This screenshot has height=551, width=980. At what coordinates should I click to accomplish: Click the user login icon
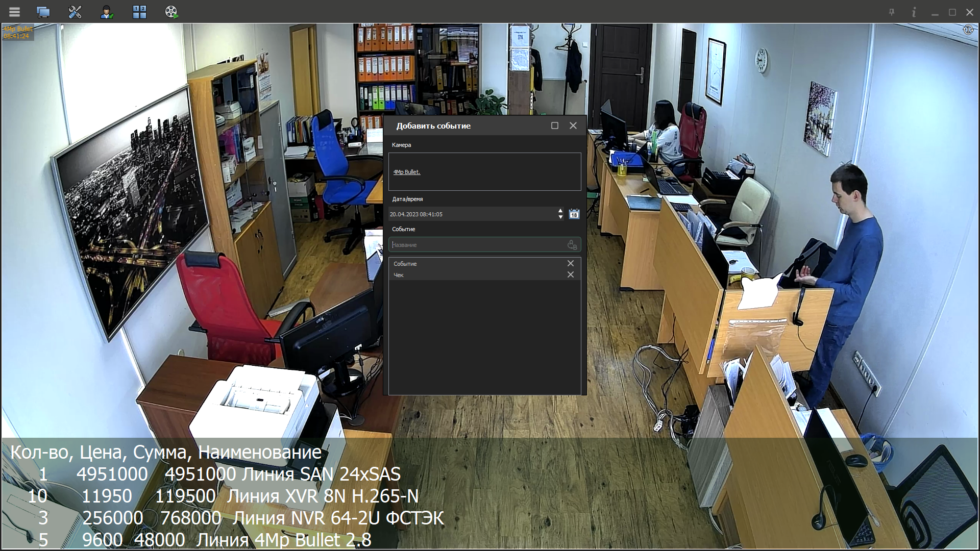tap(107, 12)
